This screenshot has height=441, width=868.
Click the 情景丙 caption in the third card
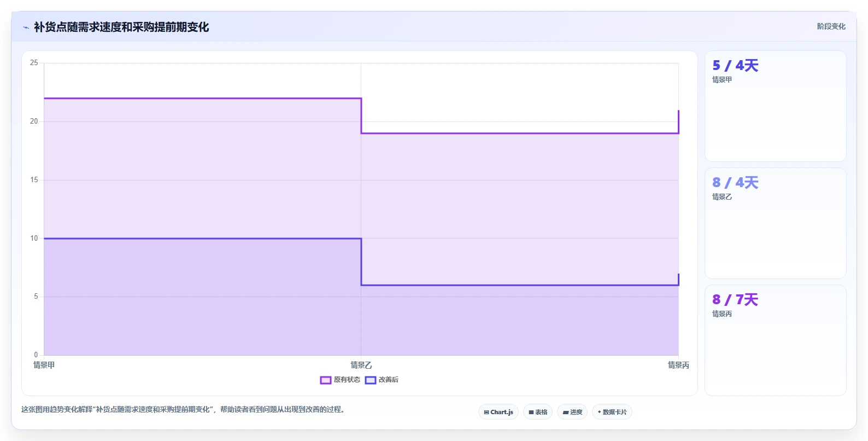(722, 314)
